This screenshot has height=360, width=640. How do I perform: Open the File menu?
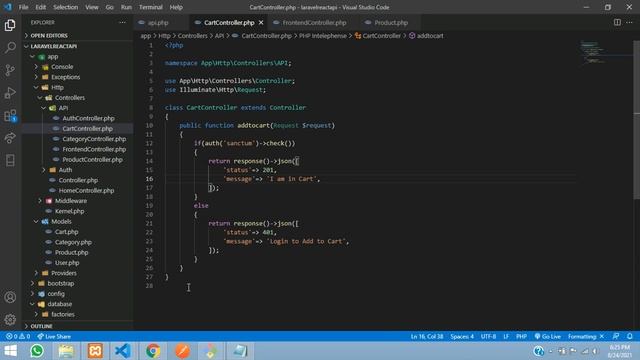pyautogui.click(x=24, y=7)
